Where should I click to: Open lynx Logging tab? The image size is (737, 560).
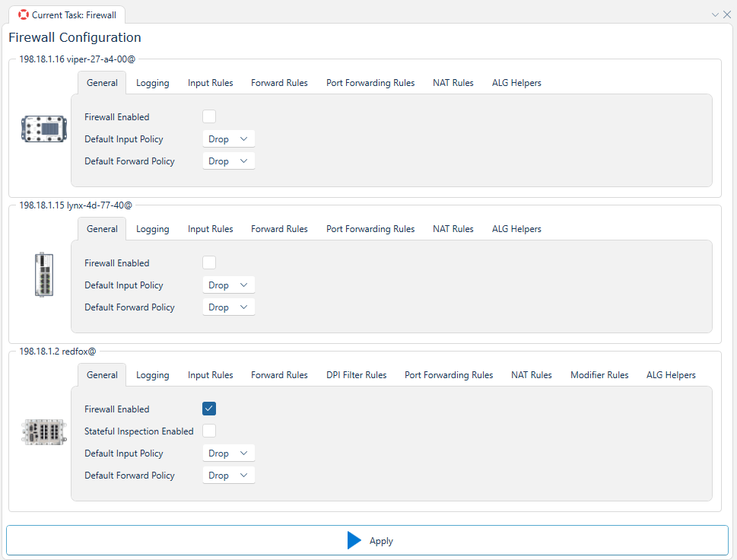point(152,229)
